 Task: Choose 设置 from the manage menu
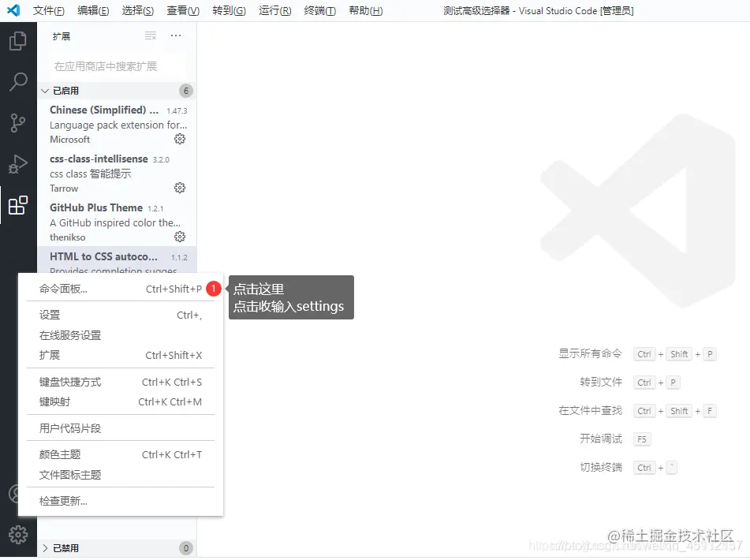[121, 315]
